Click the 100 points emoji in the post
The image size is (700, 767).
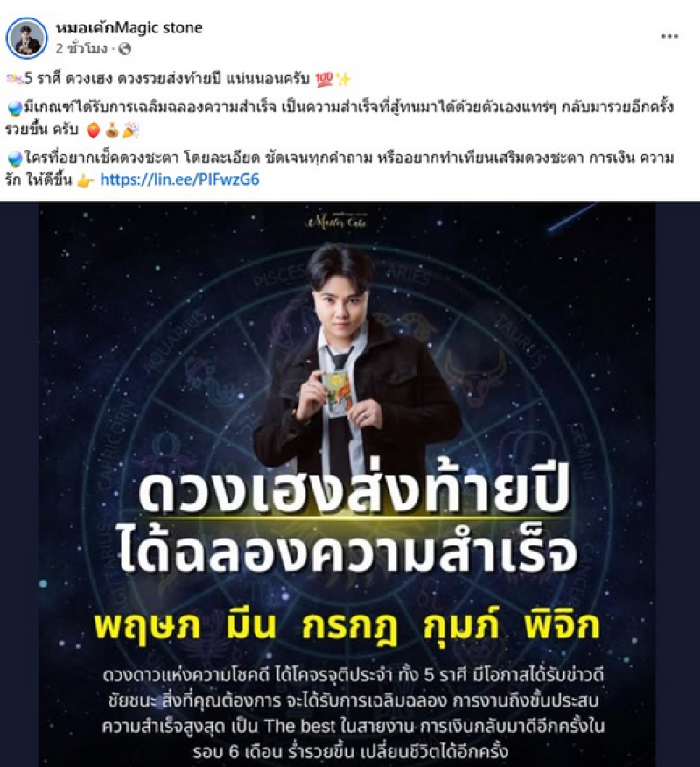(x=324, y=79)
